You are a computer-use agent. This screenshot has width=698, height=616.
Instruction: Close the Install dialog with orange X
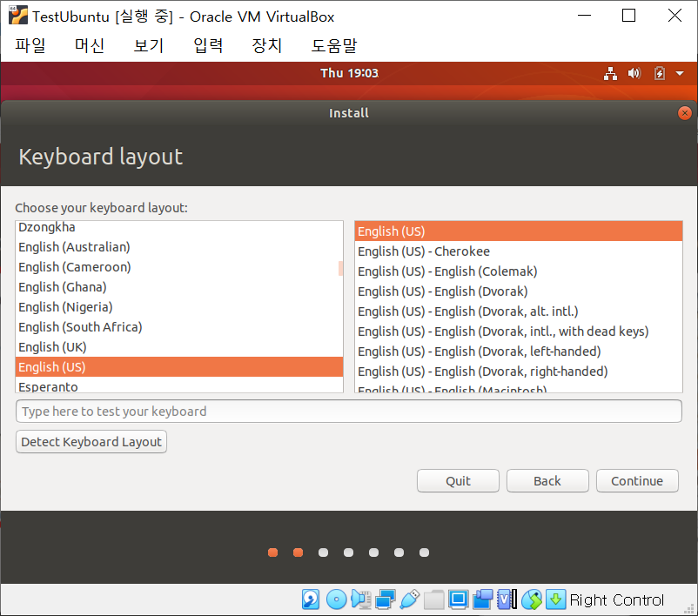click(684, 113)
